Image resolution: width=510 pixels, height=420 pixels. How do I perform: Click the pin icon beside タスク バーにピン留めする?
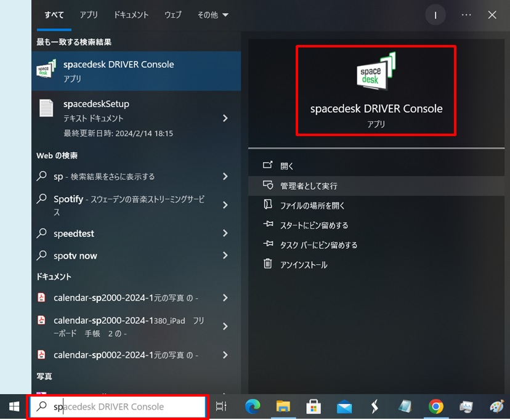coord(268,243)
